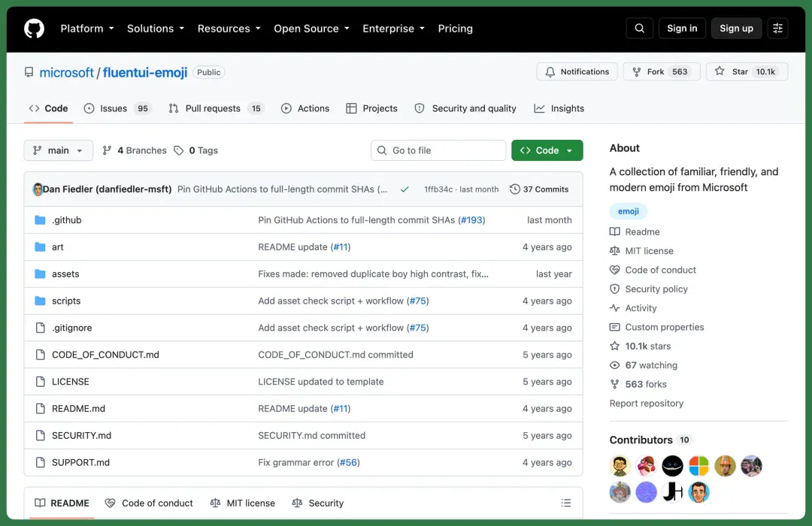This screenshot has width=812, height=526.
Task: Open the README.md file
Action: pos(78,409)
